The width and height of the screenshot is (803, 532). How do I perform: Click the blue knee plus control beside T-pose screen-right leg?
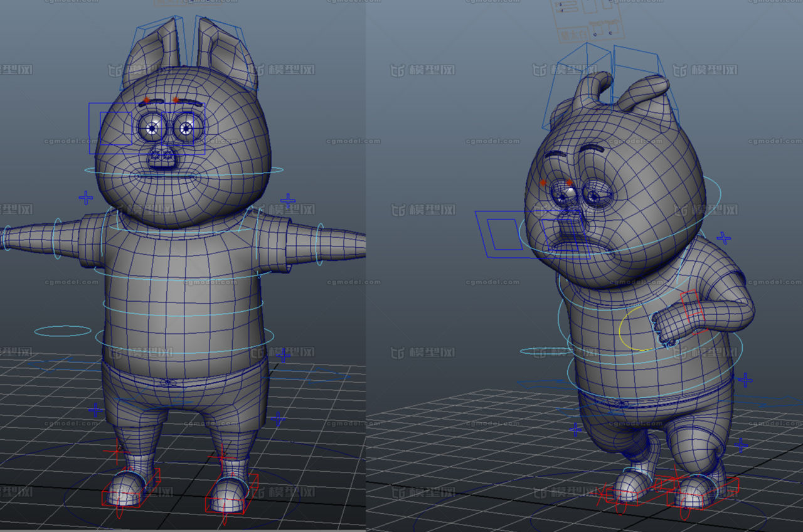tap(278, 418)
